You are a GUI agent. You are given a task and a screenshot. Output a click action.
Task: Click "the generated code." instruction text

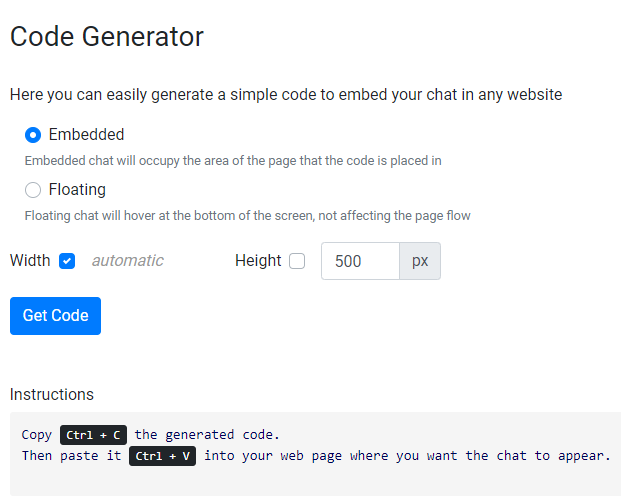pyautogui.click(x=207, y=435)
